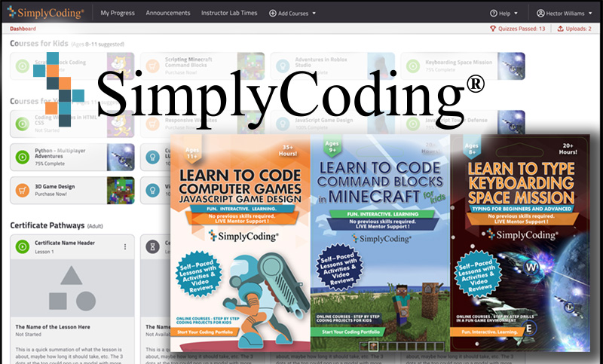This screenshot has height=364, width=603.
Task: Click the green play icon on Certificate Name Header
Action: tap(23, 246)
